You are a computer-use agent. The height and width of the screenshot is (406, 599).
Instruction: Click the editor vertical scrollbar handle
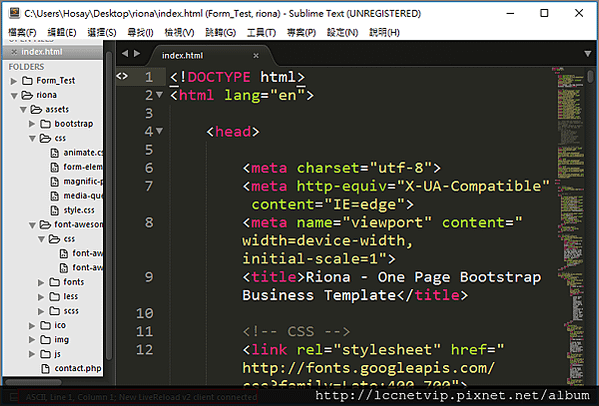[591, 76]
